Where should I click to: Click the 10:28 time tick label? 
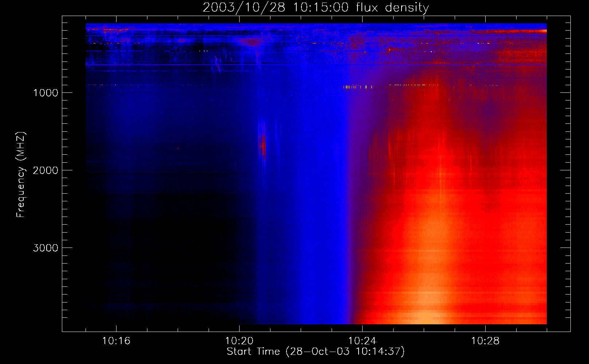point(485,341)
